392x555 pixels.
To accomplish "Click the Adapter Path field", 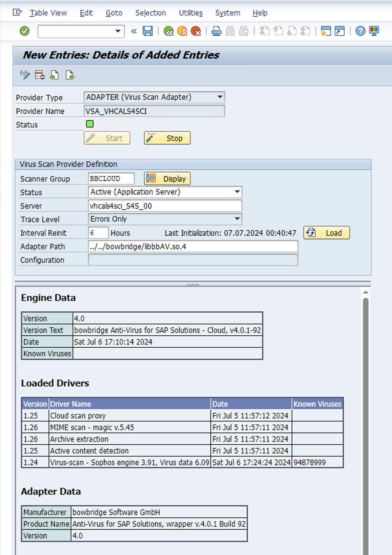I will (x=193, y=246).
